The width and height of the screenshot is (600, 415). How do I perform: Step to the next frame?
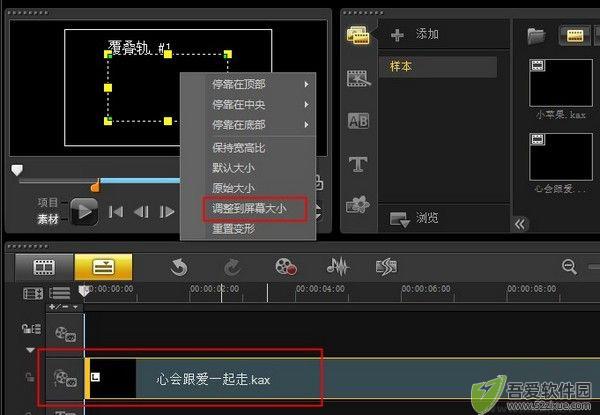(x=167, y=212)
